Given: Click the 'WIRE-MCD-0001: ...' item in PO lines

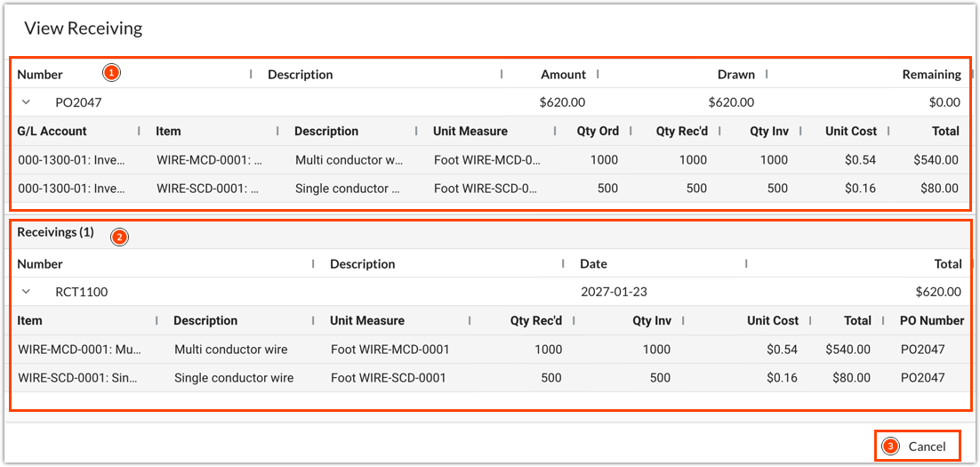Looking at the screenshot, I should click(x=209, y=159).
